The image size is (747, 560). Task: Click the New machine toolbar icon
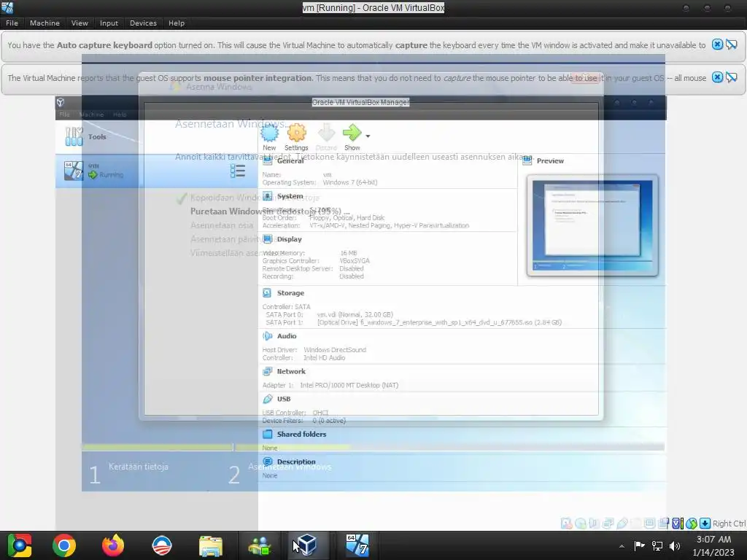(x=269, y=138)
